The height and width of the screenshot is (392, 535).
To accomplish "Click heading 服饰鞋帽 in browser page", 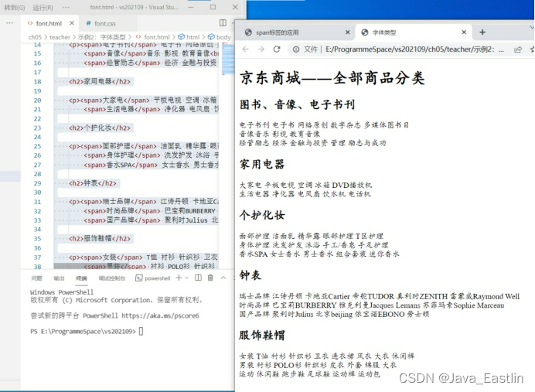I will pyautogui.click(x=262, y=335).
